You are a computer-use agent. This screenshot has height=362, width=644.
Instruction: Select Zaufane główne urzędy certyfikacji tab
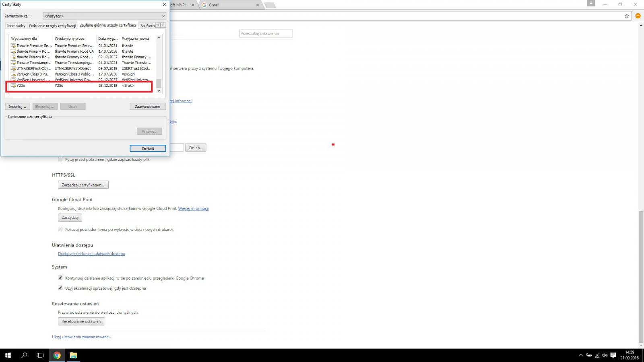108,25
